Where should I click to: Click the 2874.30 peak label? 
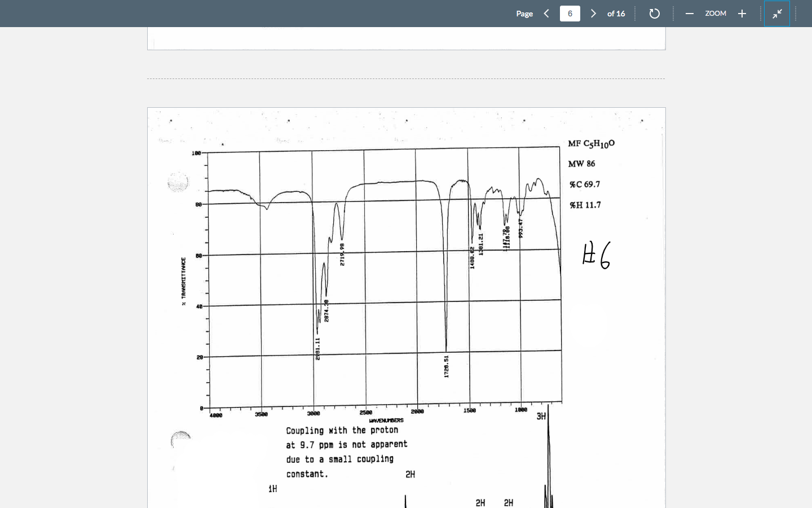click(326, 311)
